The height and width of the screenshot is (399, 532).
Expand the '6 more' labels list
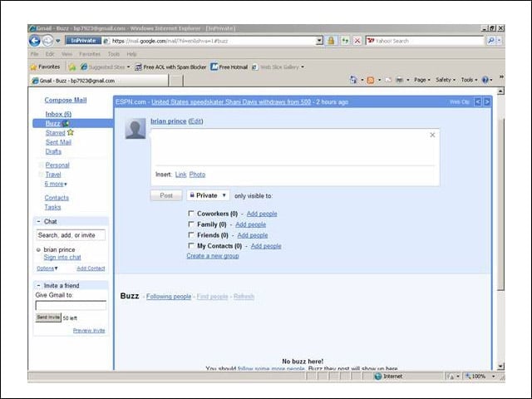(56, 184)
